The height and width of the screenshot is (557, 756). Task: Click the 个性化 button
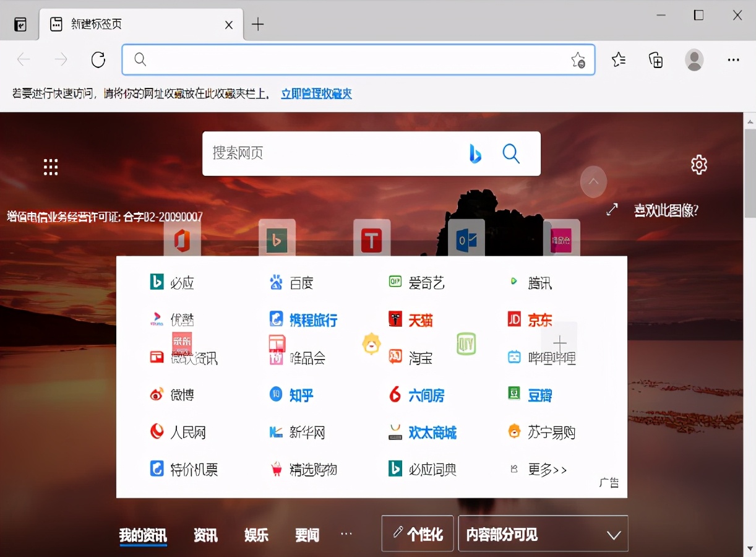(417, 533)
